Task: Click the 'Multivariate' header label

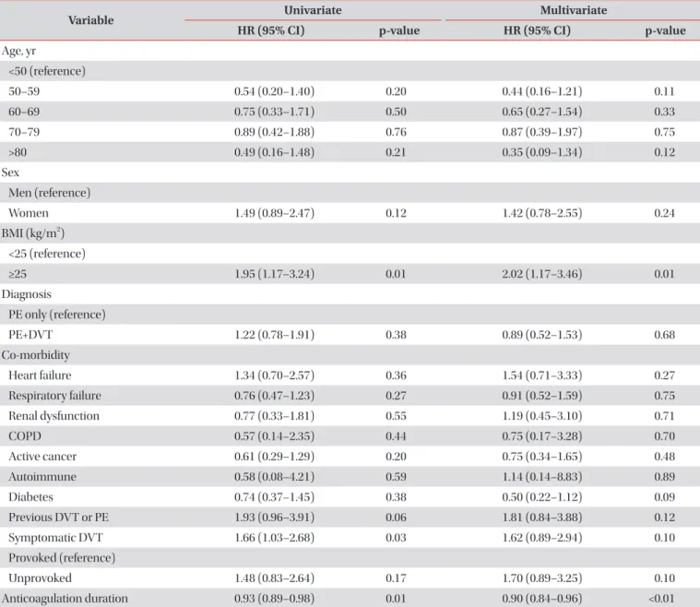Action: click(x=574, y=10)
